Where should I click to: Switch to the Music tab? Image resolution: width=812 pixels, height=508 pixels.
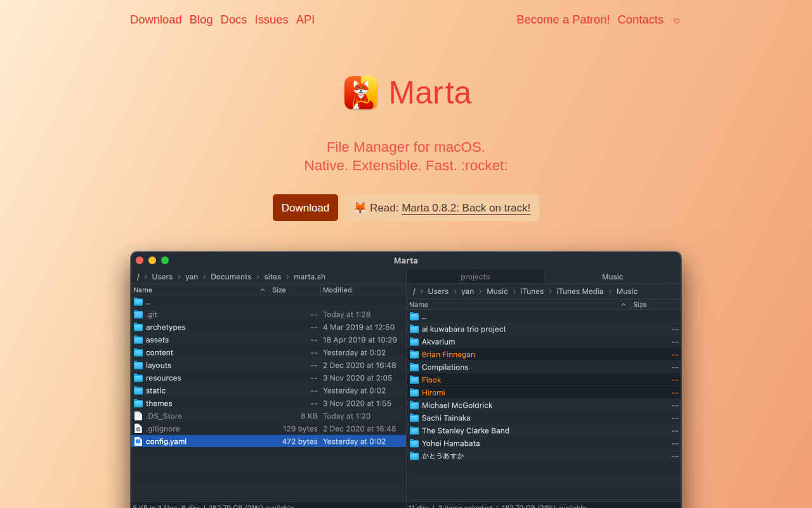coord(613,276)
